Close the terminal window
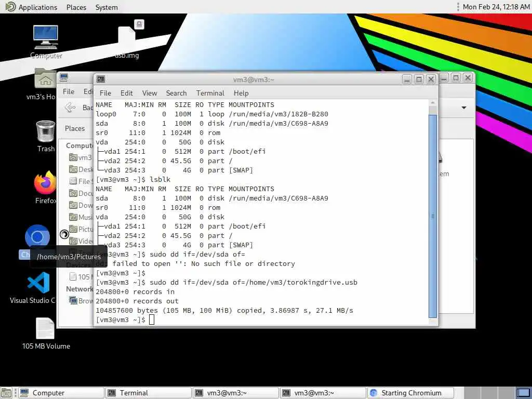The height and width of the screenshot is (399, 532). 431,79
